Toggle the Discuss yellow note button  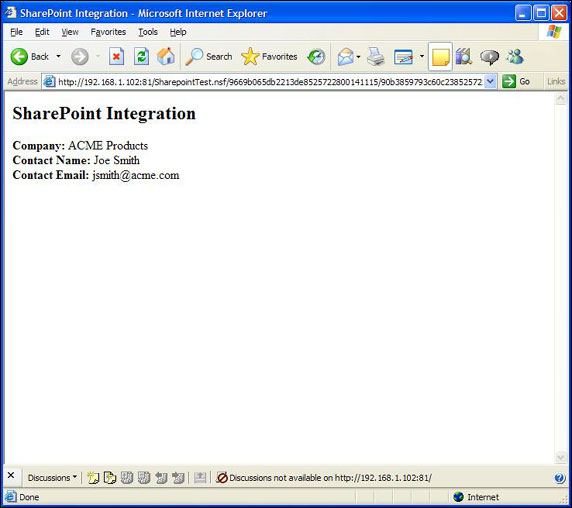click(440, 57)
